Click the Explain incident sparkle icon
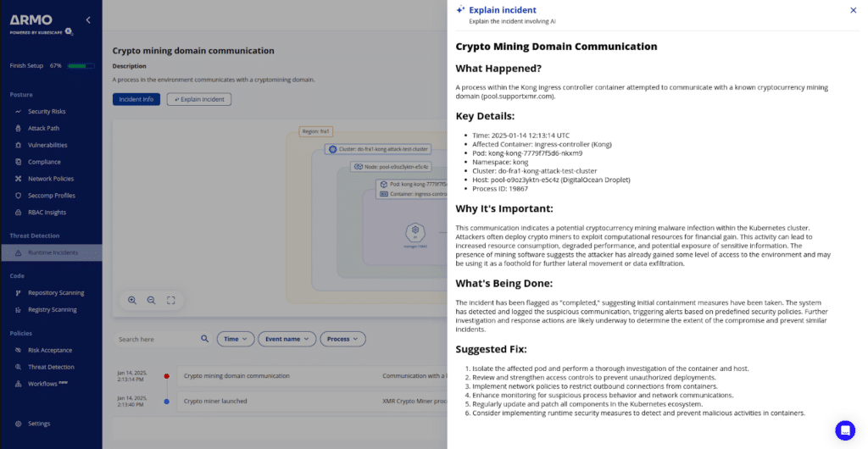Screen dimensions: 868x449 (460, 10)
